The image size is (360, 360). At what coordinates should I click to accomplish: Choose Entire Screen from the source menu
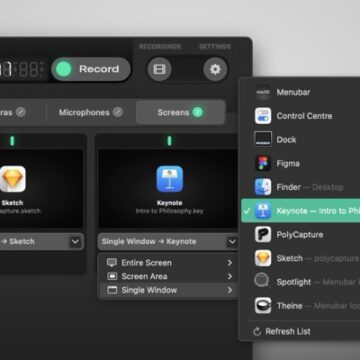(168, 263)
